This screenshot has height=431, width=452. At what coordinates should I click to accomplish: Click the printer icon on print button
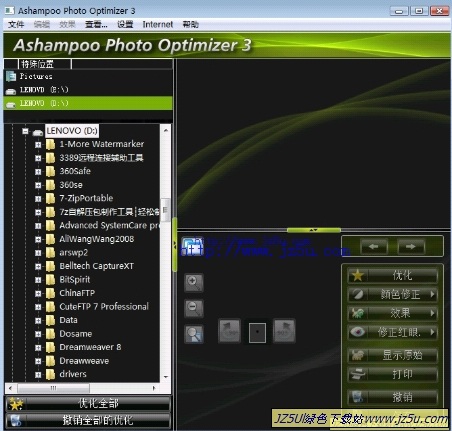pos(357,374)
